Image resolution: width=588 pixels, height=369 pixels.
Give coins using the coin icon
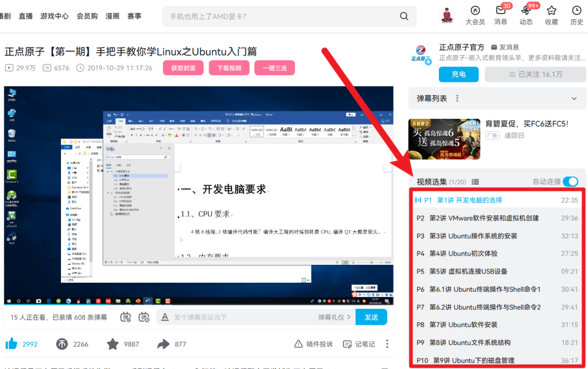(62, 344)
